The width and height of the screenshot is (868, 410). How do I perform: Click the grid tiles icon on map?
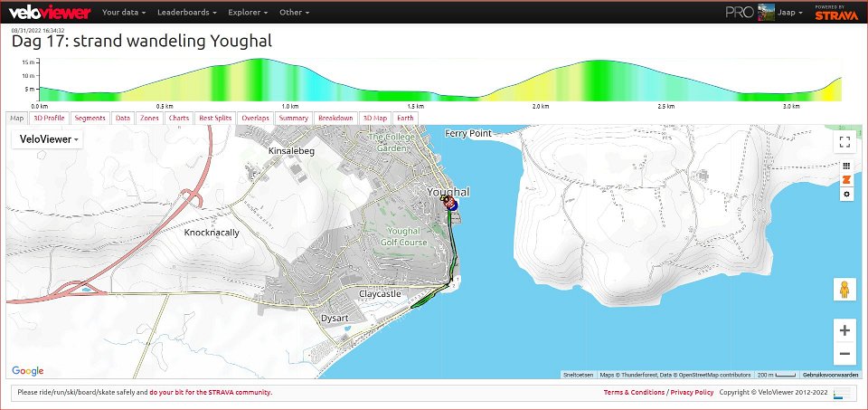coord(846,167)
